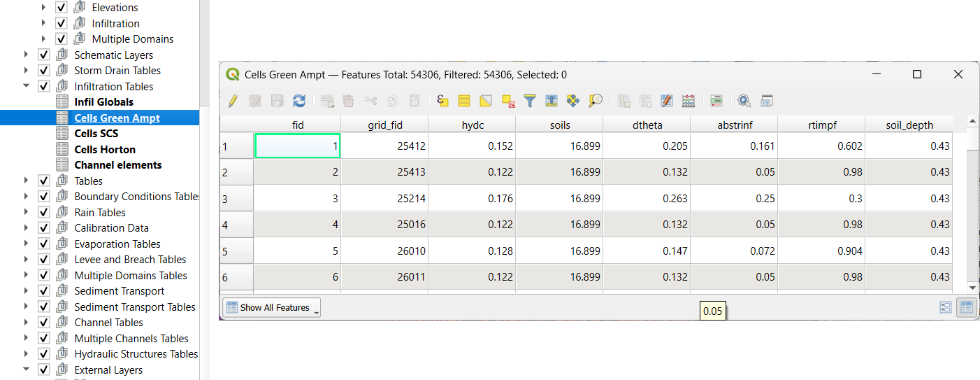Zoom map to selected rows
Screen dimensions: 980x380
pyautogui.click(x=595, y=101)
